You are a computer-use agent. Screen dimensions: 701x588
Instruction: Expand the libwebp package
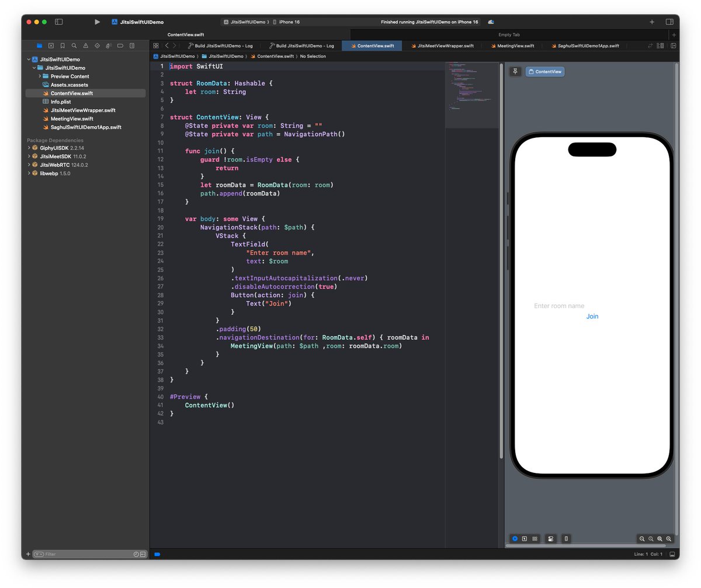tap(29, 173)
